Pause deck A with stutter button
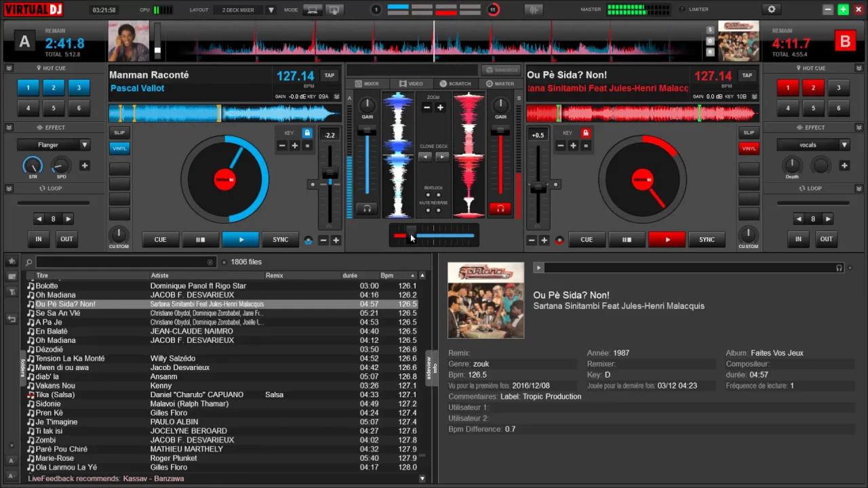The height and width of the screenshot is (488, 868). tap(200, 239)
